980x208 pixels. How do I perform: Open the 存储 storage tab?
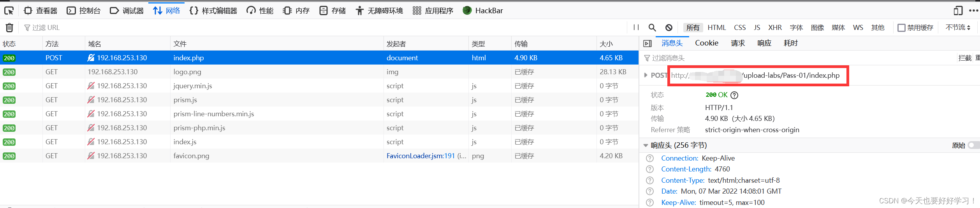[333, 10]
